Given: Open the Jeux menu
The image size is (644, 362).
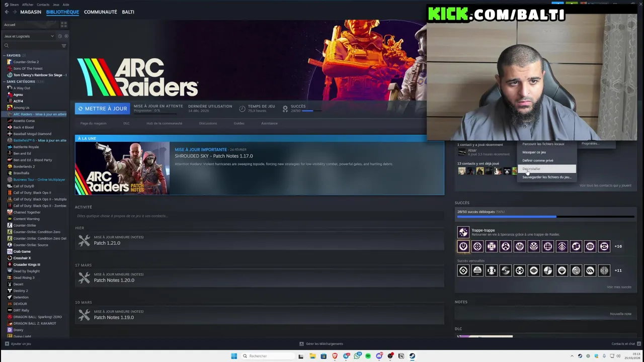Looking at the screenshot, I should tap(56, 5).
